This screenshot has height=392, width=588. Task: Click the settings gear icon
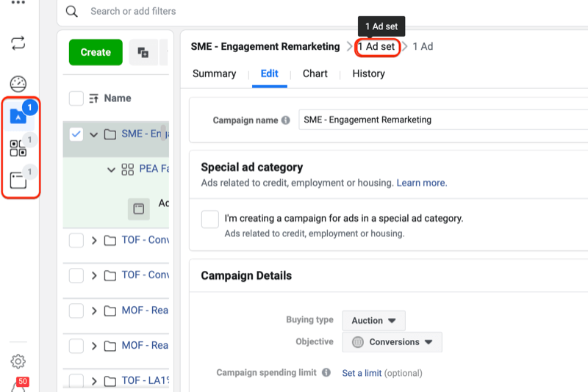[18, 361]
